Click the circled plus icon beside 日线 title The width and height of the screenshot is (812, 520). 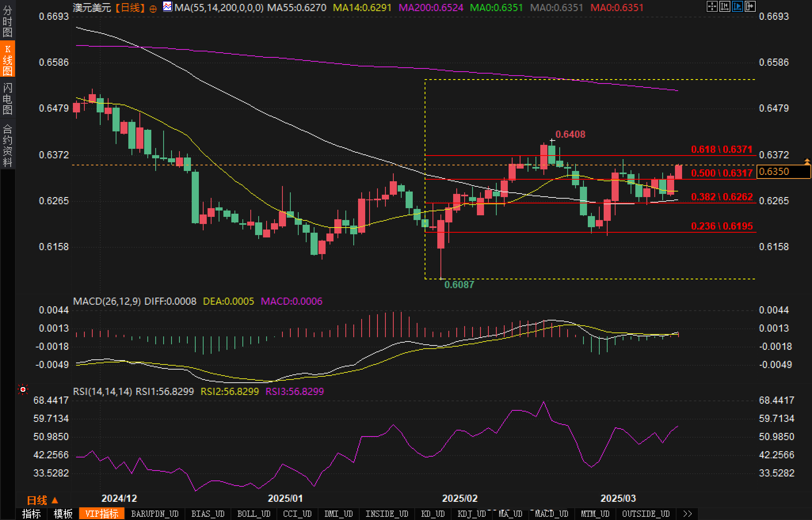click(x=153, y=9)
